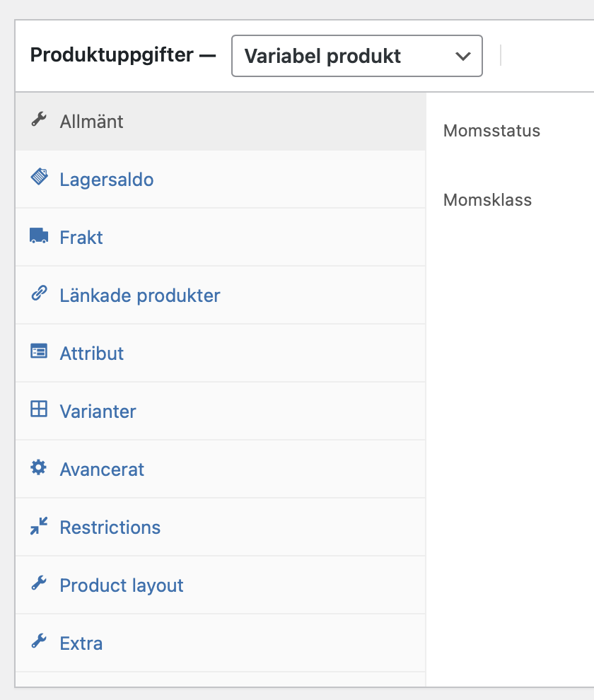Screen dimensions: 594x700
Task: Click the wrench icon beside Allmänt
Action: pos(39,121)
